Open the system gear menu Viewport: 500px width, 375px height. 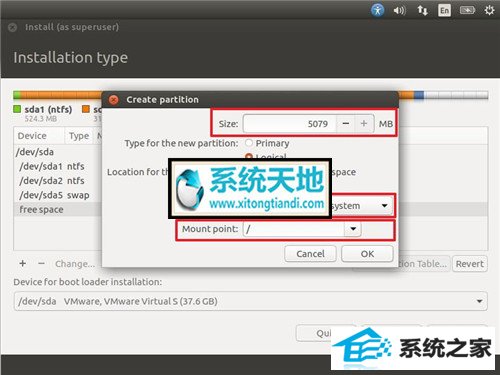489,10
